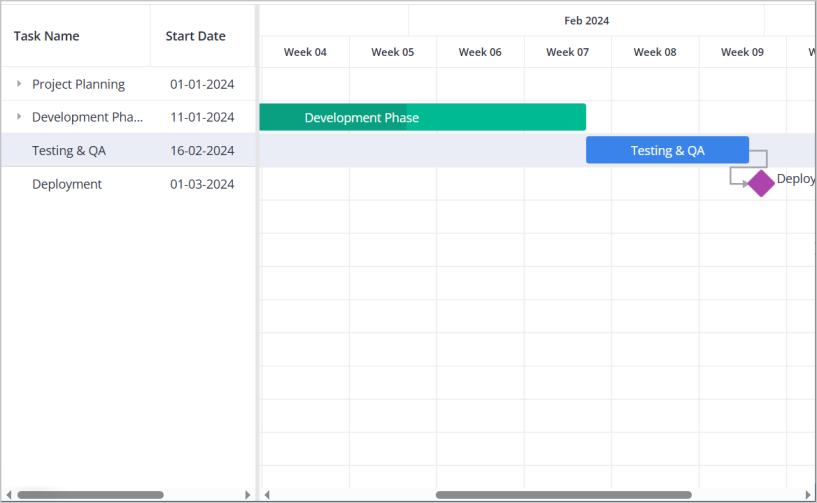Click the Week 09 timeline header cell
Viewport: 817px width, 503px height.
742,52
